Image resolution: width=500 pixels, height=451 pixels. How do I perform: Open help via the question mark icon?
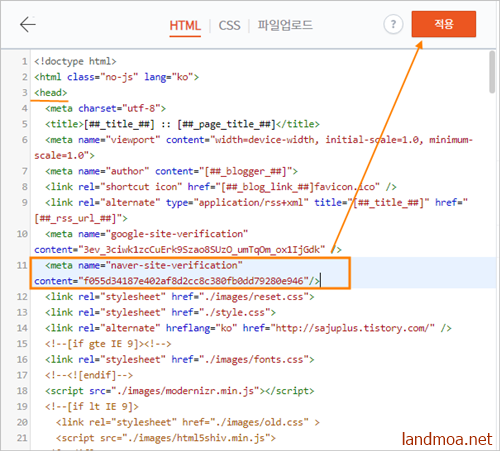pyautogui.click(x=393, y=24)
